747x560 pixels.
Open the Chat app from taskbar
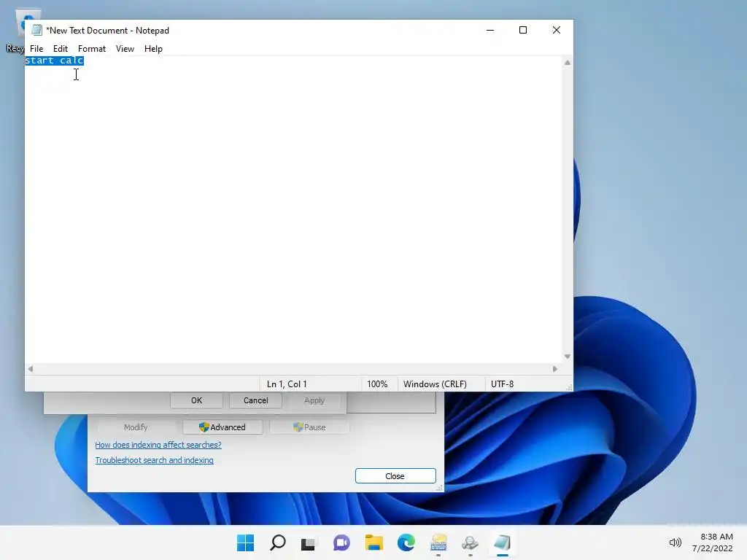pos(341,542)
